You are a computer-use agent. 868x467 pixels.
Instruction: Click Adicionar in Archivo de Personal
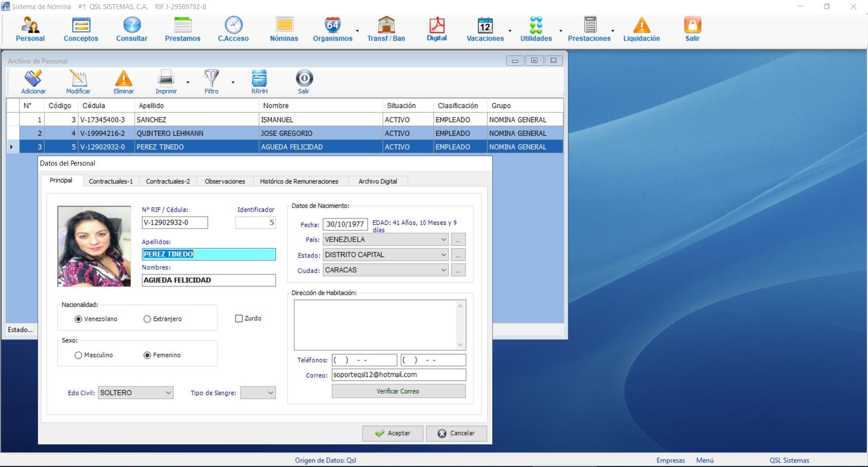click(x=33, y=82)
